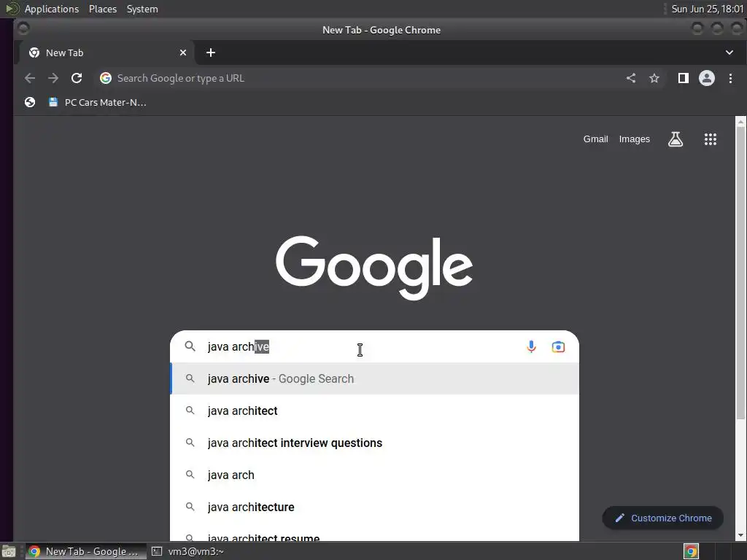747x560 pixels.
Task: Open the Applications menu
Action: click(x=52, y=9)
